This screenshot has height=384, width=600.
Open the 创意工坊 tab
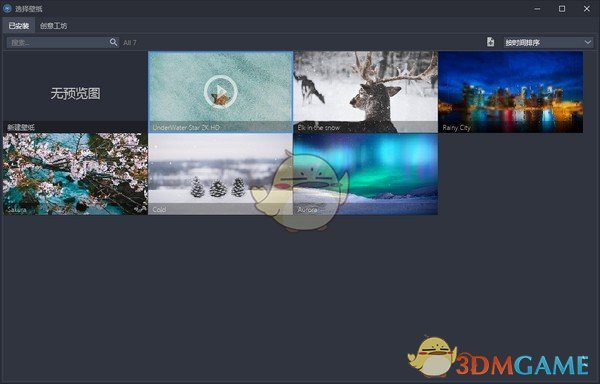click(54, 26)
